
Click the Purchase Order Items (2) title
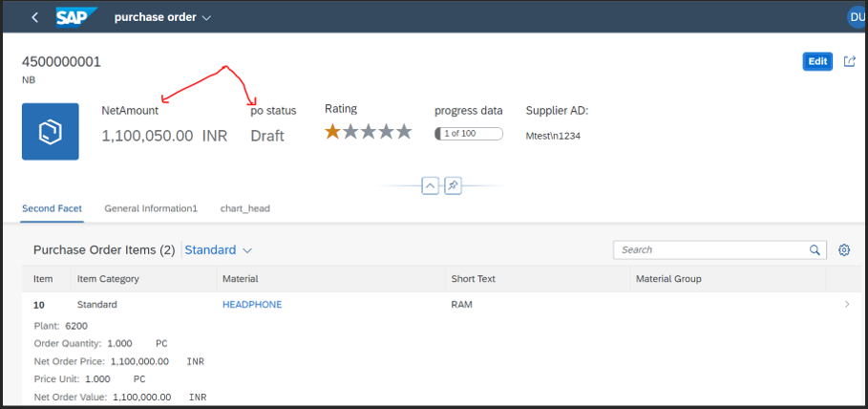coord(104,250)
